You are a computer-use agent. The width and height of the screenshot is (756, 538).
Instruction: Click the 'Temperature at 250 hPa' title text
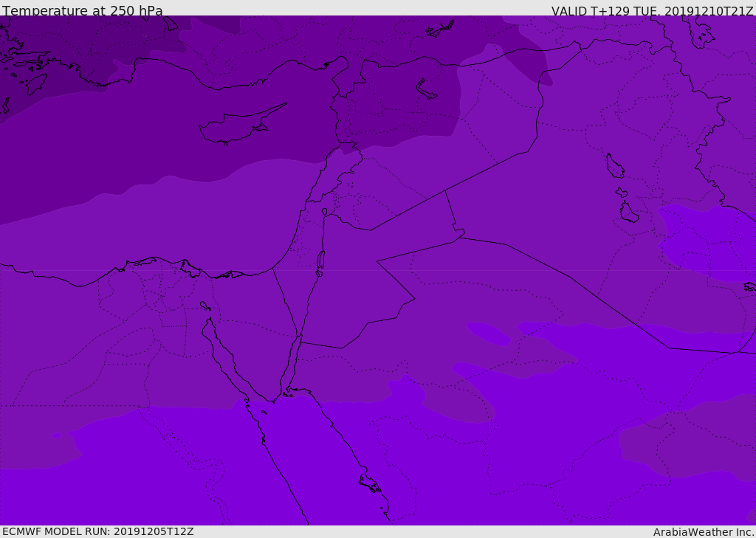click(83, 10)
